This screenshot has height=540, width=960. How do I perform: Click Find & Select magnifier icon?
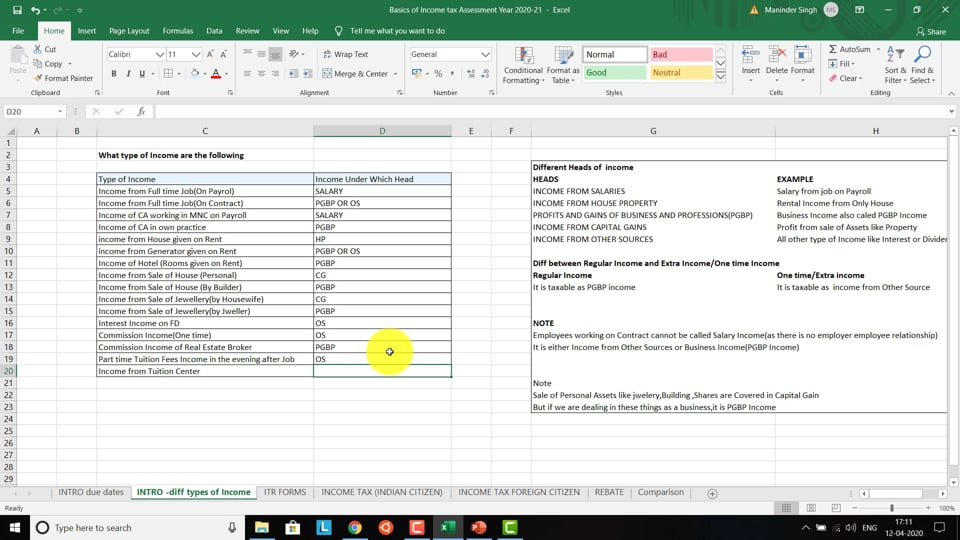pos(922,54)
